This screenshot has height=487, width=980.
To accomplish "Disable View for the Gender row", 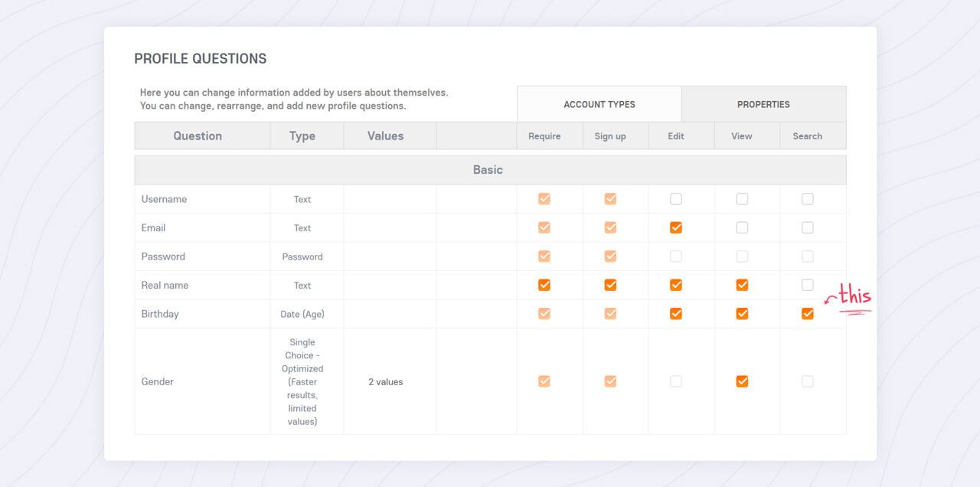I will [742, 381].
